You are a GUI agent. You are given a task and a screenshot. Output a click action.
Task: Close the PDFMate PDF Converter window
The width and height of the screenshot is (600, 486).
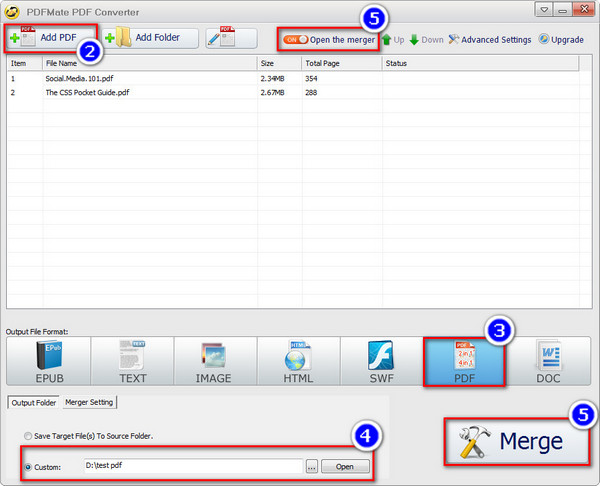[584, 9]
